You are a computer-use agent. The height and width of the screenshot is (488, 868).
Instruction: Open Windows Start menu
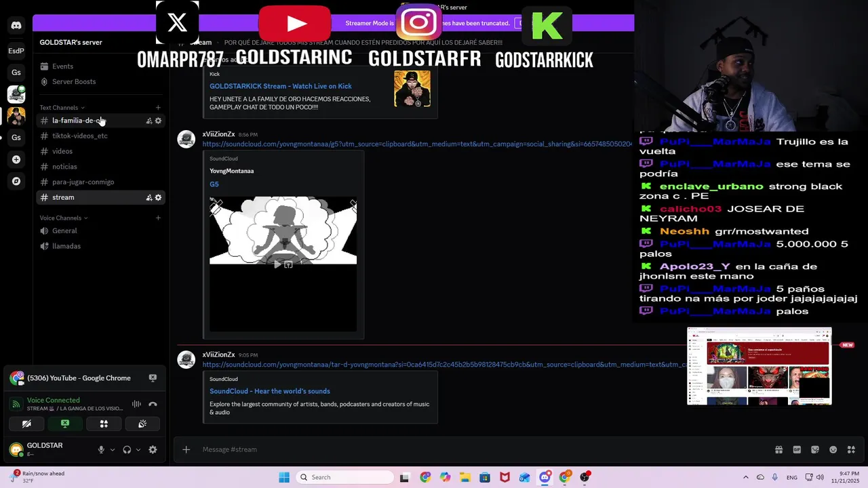pos(284,477)
